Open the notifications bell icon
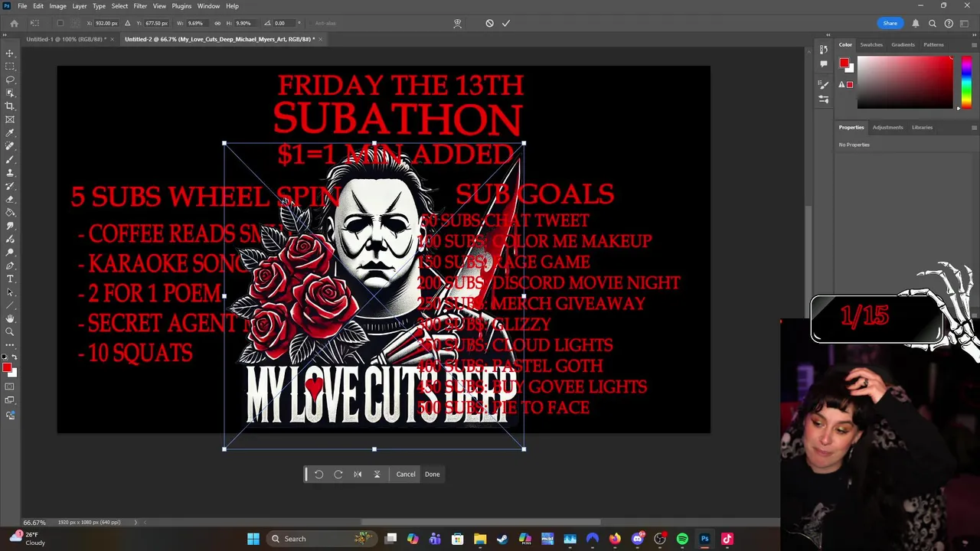Viewport: 980px width, 551px height. (x=916, y=23)
